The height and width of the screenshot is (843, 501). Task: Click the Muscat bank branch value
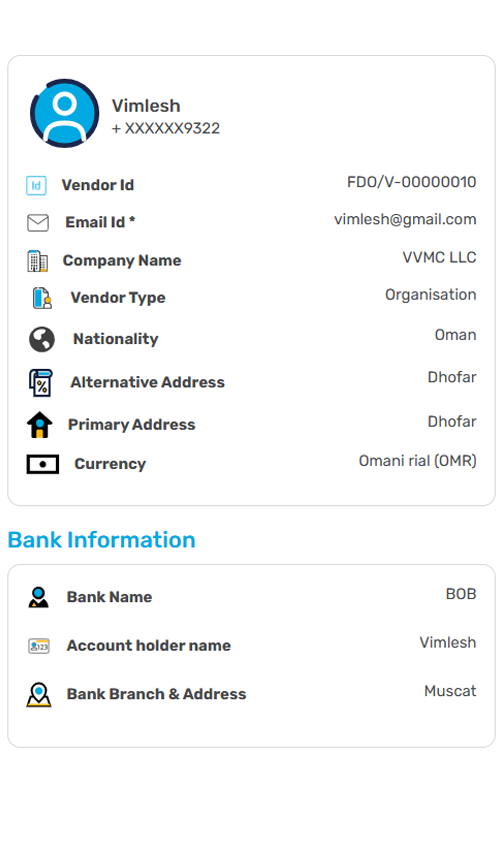(x=450, y=691)
